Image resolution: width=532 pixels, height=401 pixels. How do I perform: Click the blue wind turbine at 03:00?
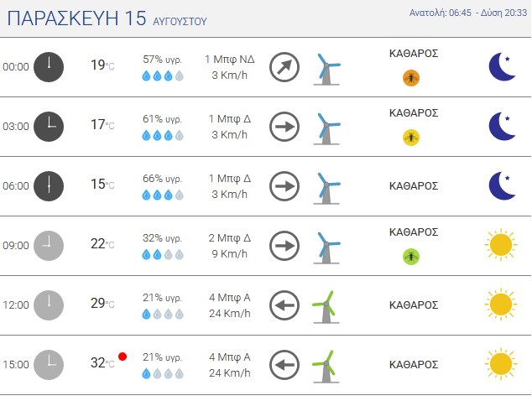[x=326, y=128]
